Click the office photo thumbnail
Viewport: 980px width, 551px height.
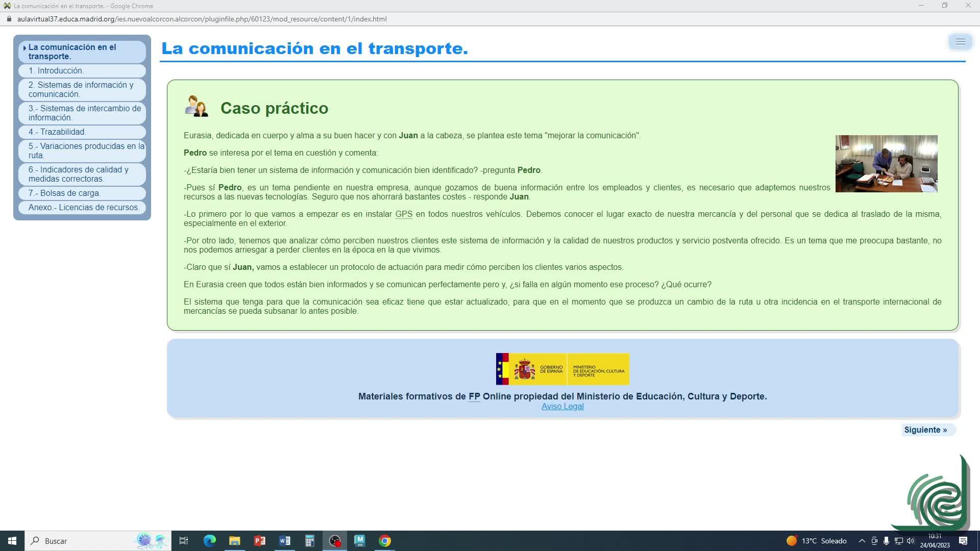pyautogui.click(x=886, y=164)
